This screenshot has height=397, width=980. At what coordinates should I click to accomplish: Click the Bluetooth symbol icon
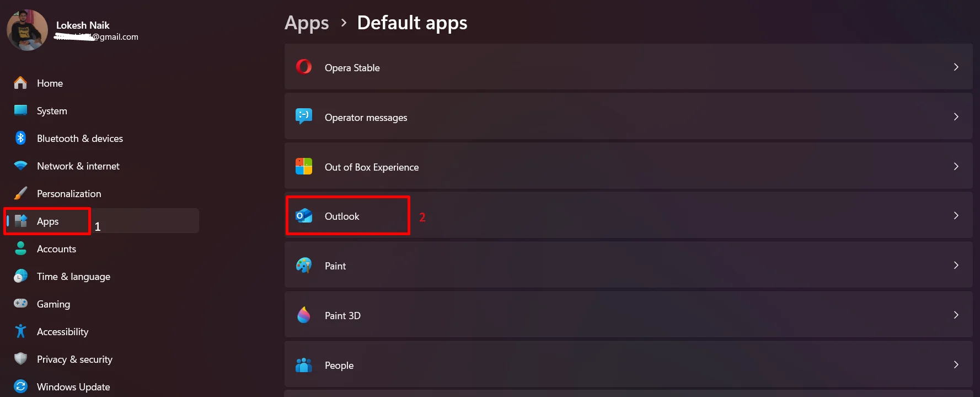[x=20, y=138]
